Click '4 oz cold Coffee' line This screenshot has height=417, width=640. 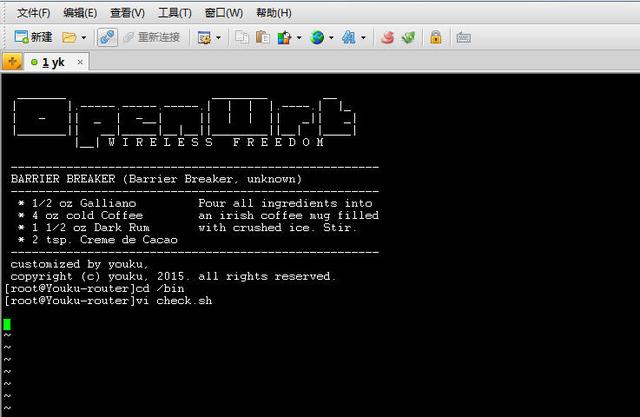(87, 215)
